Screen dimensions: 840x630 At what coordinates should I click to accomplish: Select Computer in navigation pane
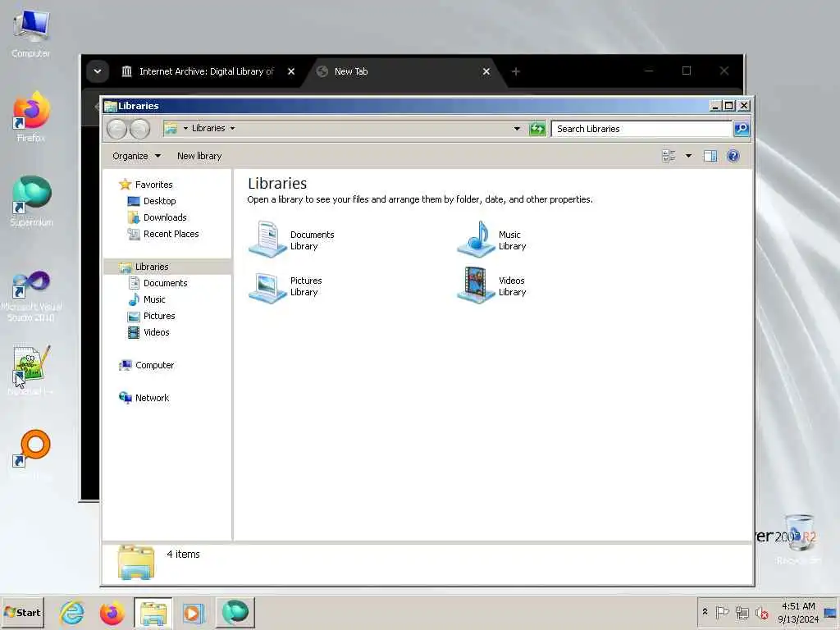tap(147, 365)
